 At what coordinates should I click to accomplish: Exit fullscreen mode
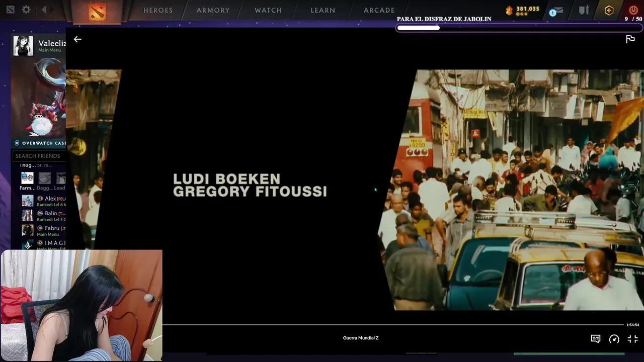pyautogui.click(x=633, y=339)
